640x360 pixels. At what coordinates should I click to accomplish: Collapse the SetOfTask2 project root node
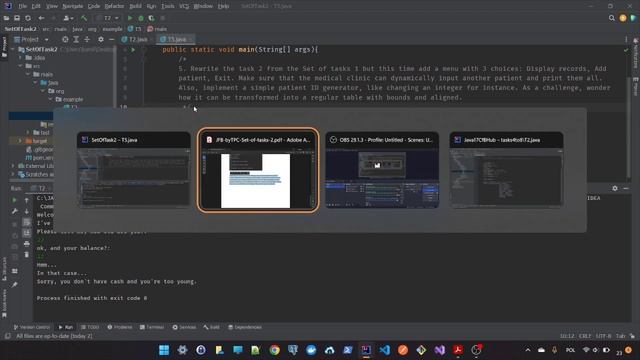pos(13,49)
